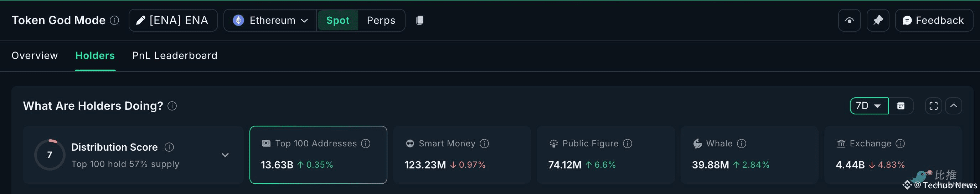The image size is (980, 194).
Task: Click info icon next to Smart Money
Action: [x=484, y=144]
